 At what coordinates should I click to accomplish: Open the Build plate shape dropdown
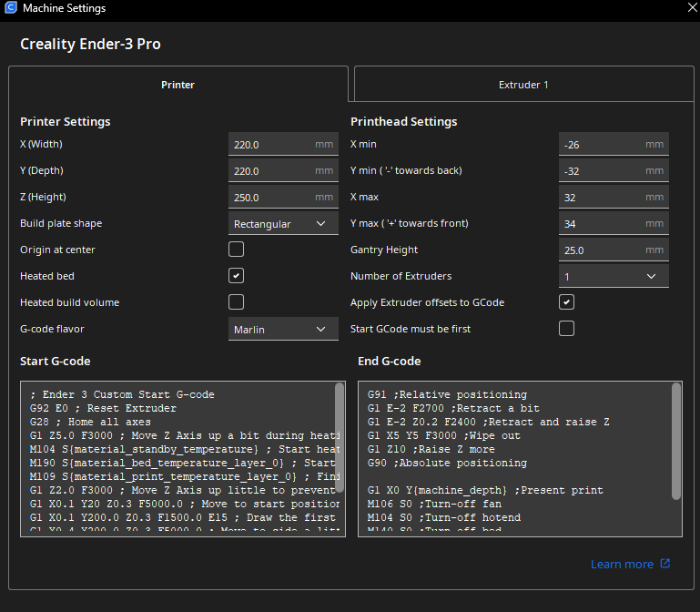[283, 224]
